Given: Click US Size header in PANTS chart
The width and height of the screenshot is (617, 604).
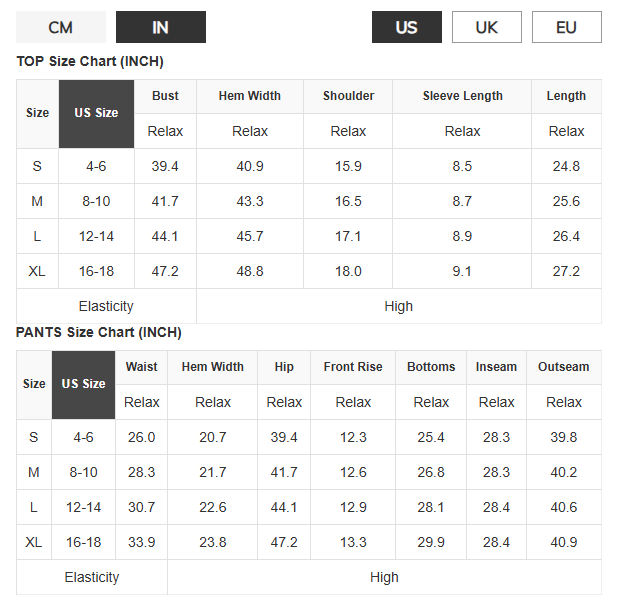Looking at the screenshot, I should point(83,384).
